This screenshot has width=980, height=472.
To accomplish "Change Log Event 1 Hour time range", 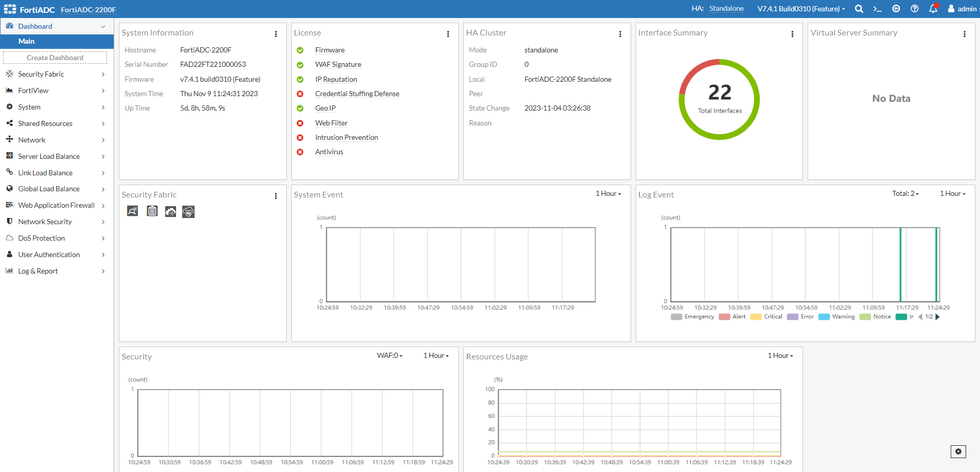I will coord(953,194).
